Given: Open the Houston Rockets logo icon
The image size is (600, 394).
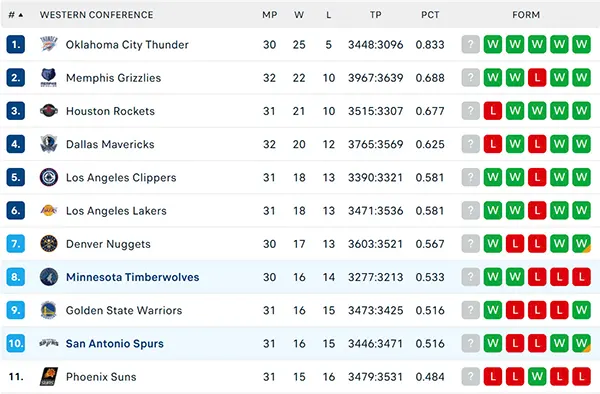Looking at the screenshot, I should click(49, 111).
